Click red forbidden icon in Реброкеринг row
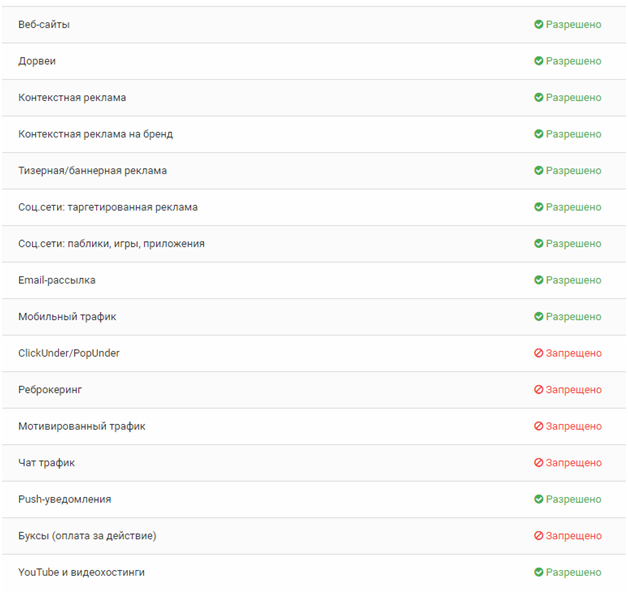 (x=539, y=389)
